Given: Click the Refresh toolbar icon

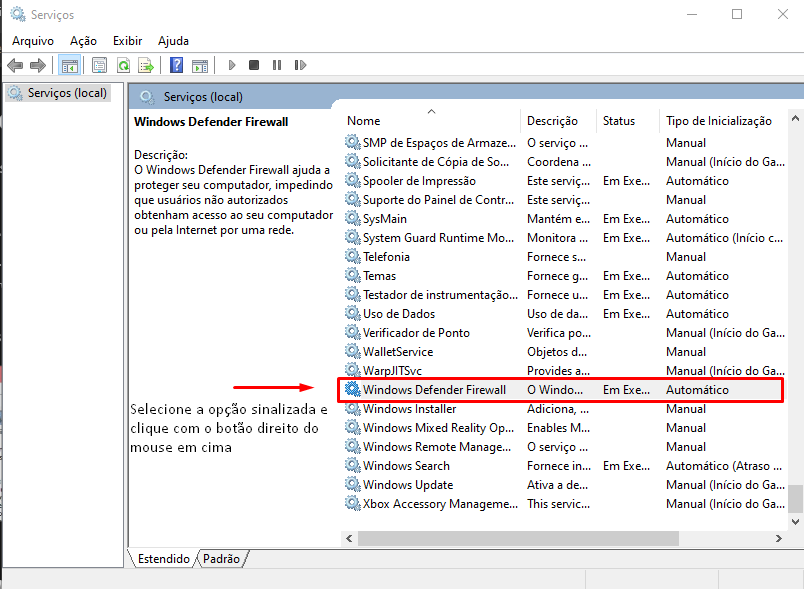Looking at the screenshot, I should 123,65.
